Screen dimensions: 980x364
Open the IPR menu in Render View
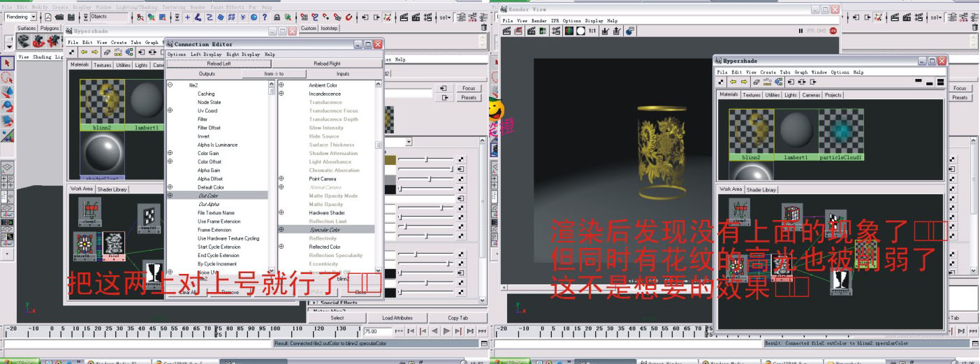(x=555, y=21)
